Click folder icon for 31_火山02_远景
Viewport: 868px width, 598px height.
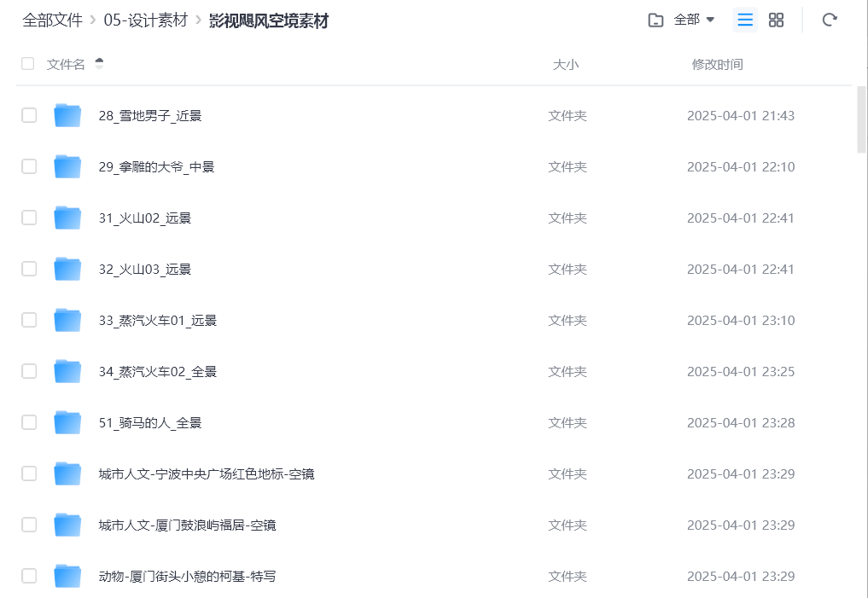pos(67,218)
